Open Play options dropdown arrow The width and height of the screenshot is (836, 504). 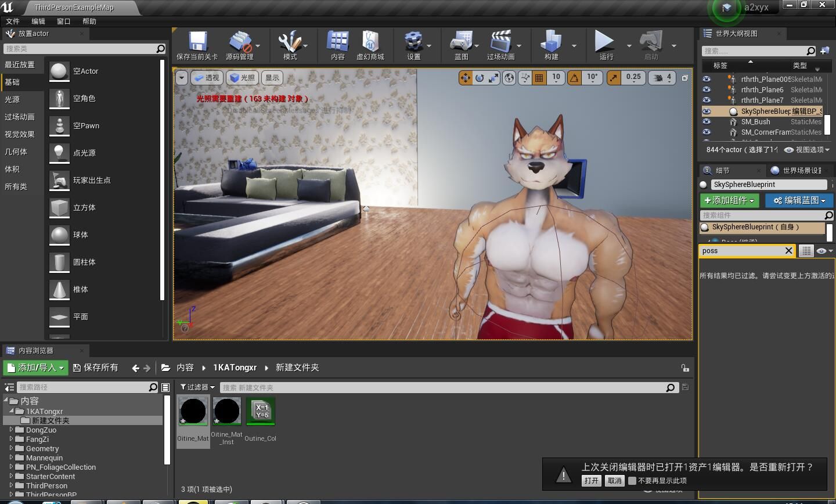(x=629, y=45)
